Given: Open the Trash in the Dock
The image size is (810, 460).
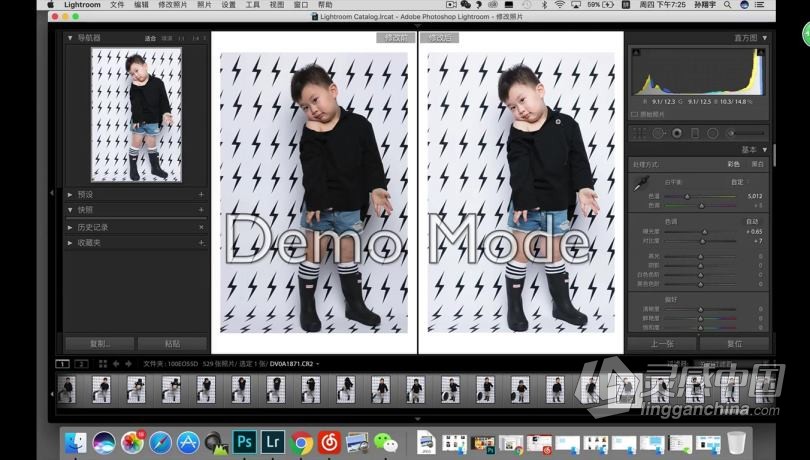Looking at the screenshot, I should (x=736, y=442).
